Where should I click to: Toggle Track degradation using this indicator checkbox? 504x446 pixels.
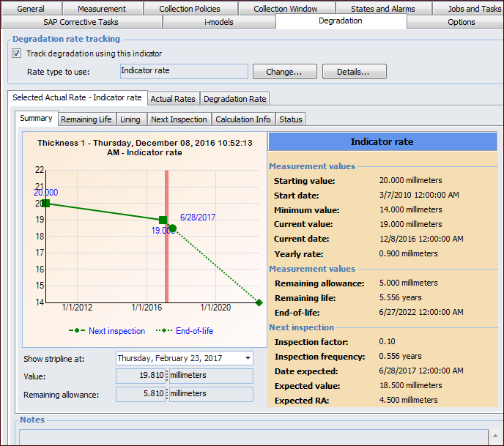tap(17, 53)
